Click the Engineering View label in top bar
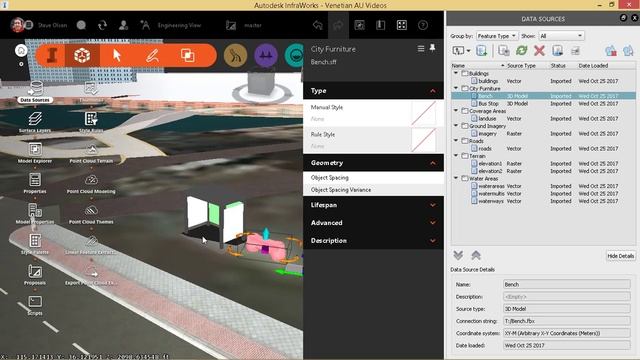Image resolution: width=640 pixels, height=360 pixels. (179, 25)
